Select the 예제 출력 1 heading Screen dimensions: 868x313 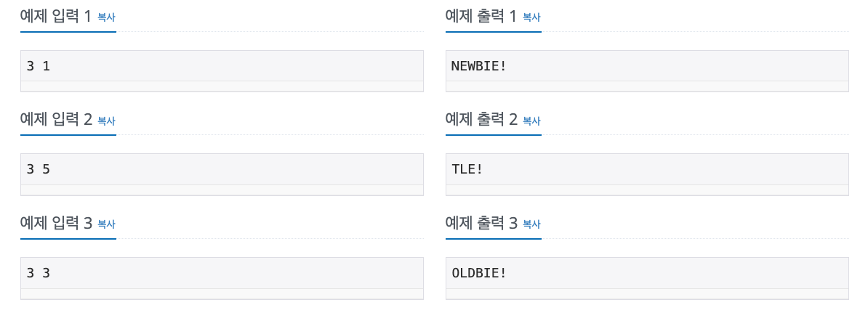coord(481,16)
